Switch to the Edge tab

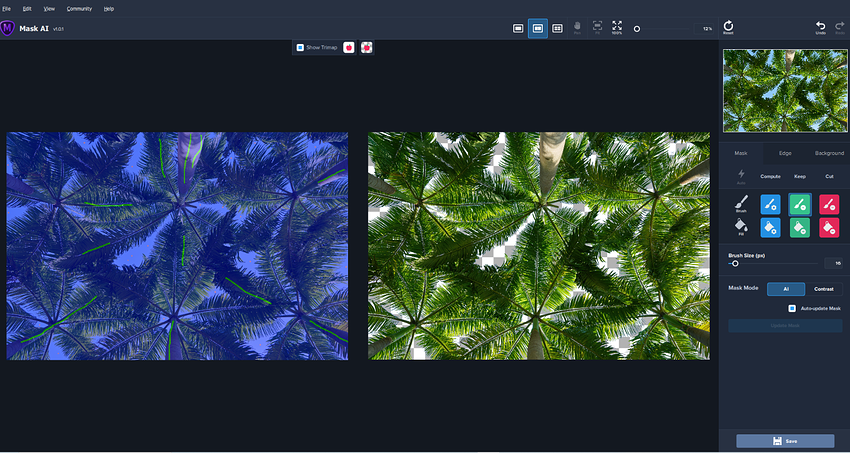pyautogui.click(x=785, y=153)
